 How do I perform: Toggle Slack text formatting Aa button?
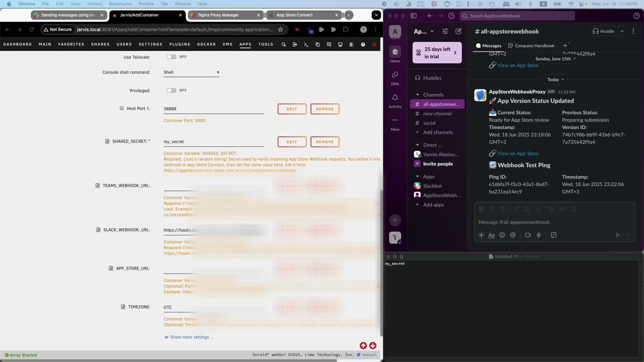[491, 235]
